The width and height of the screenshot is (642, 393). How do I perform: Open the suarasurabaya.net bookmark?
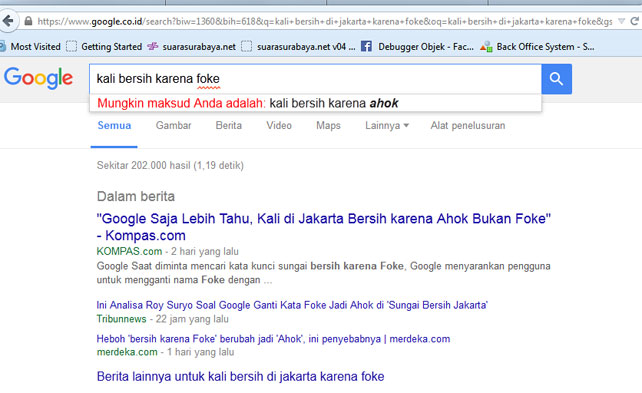pos(192,47)
